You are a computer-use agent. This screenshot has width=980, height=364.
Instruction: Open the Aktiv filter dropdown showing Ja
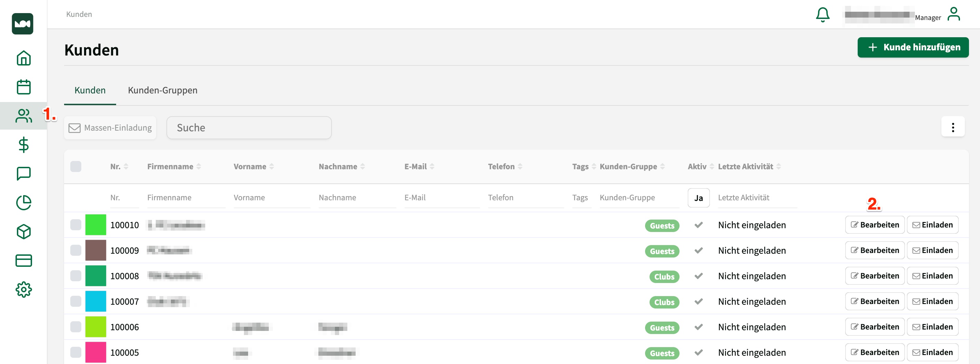(x=698, y=198)
